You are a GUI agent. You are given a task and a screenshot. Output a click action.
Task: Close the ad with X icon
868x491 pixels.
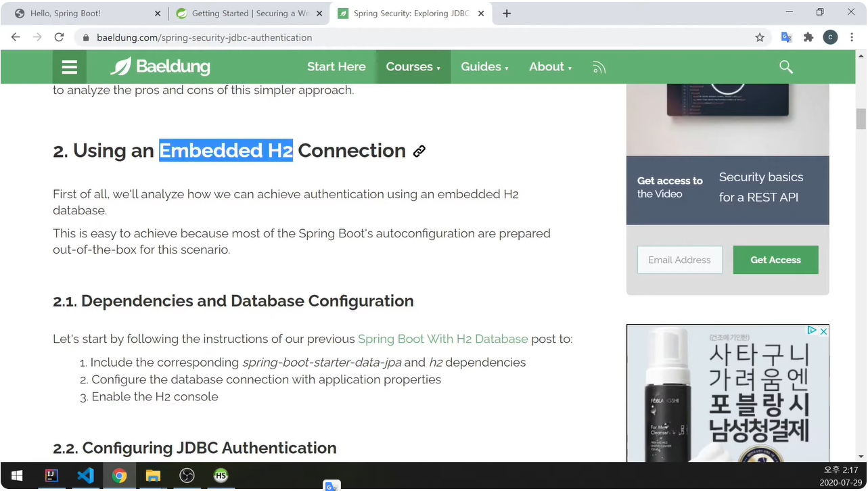pos(823,331)
